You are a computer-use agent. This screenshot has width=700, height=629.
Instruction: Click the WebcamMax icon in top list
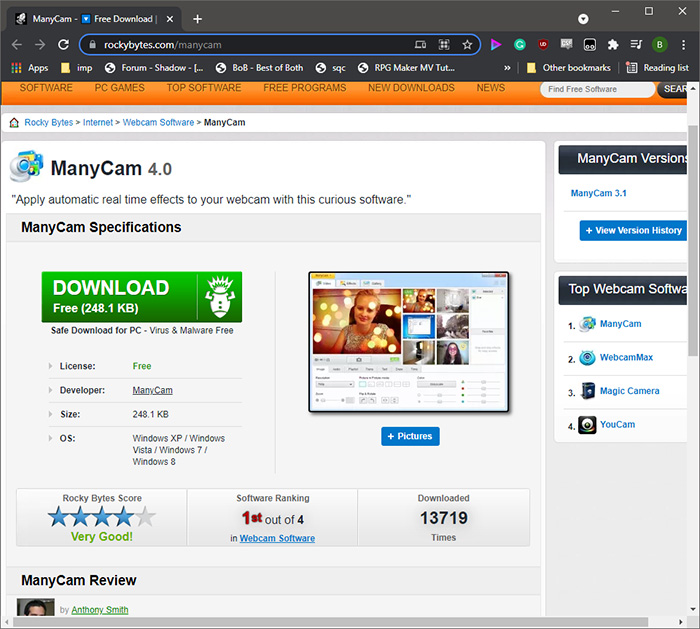pyautogui.click(x=587, y=358)
